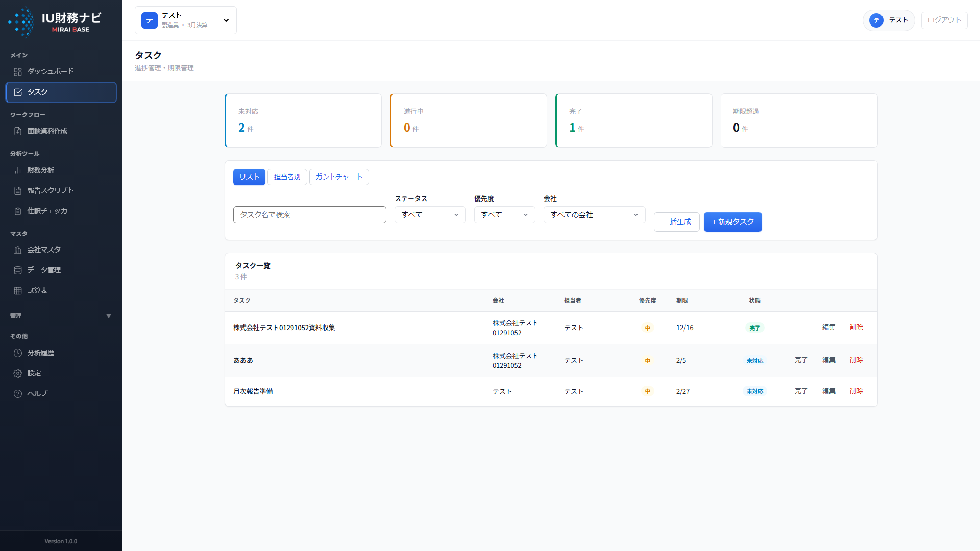Click the 試算表 table icon
This screenshot has height=551, width=980.
click(x=18, y=291)
